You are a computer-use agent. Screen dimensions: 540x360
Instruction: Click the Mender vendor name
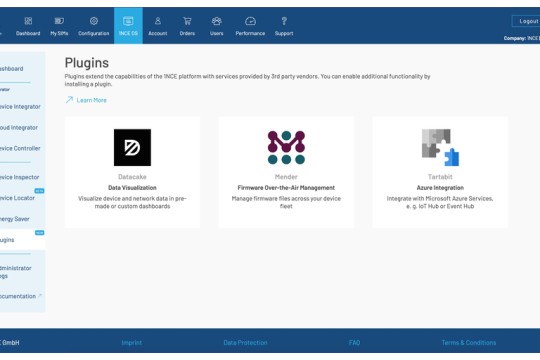click(286, 177)
